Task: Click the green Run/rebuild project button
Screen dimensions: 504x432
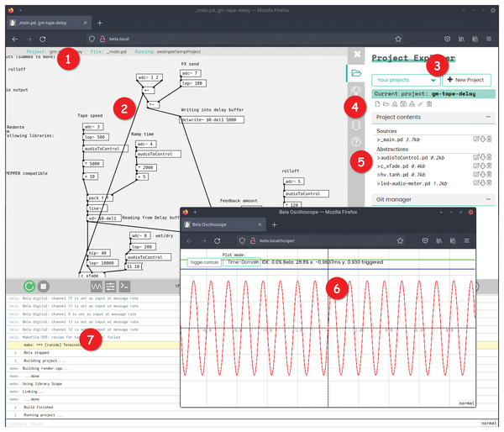Action: [29, 286]
